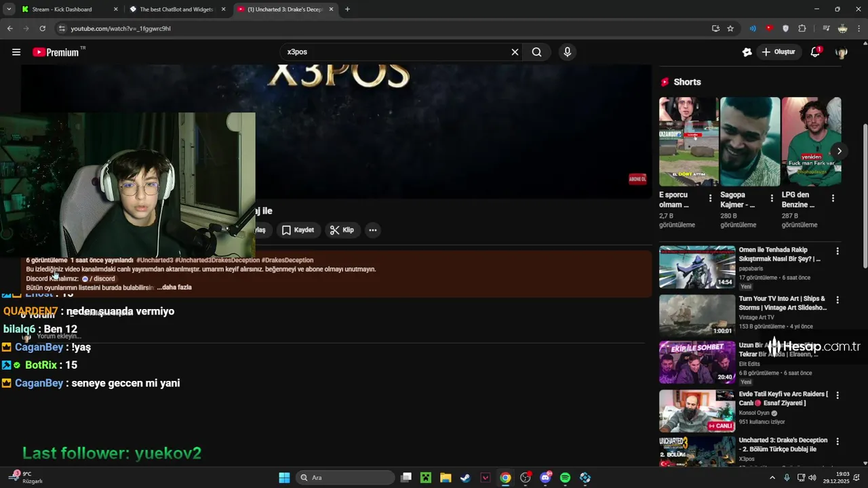Open the Evde Tatil Keyfi ve Arc Raiders stream
Screen dimensions: 868x488
[697, 411]
